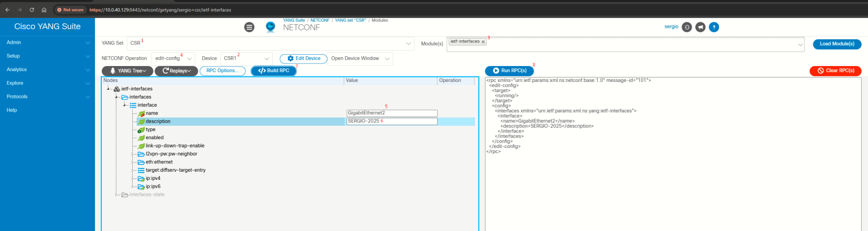Click the RPC Options button
Image resolution: width=868 pixels, height=231 pixels.
(222, 71)
